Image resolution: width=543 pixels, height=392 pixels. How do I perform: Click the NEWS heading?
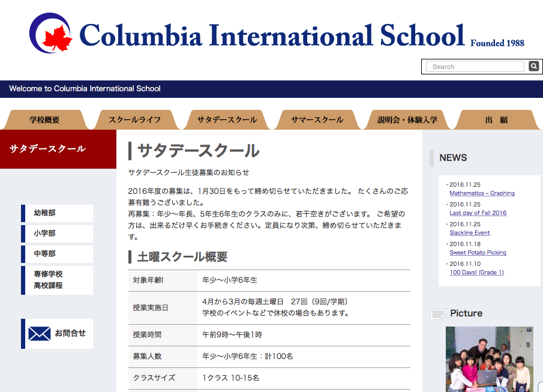click(x=453, y=158)
